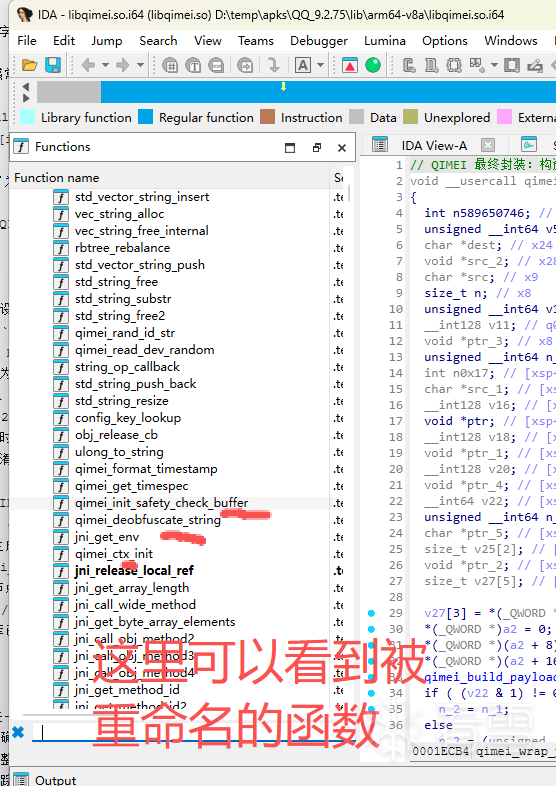The image size is (556, 786).
Task: Select qimei_deobfuscate_string in function list
Action: [148, 520]
